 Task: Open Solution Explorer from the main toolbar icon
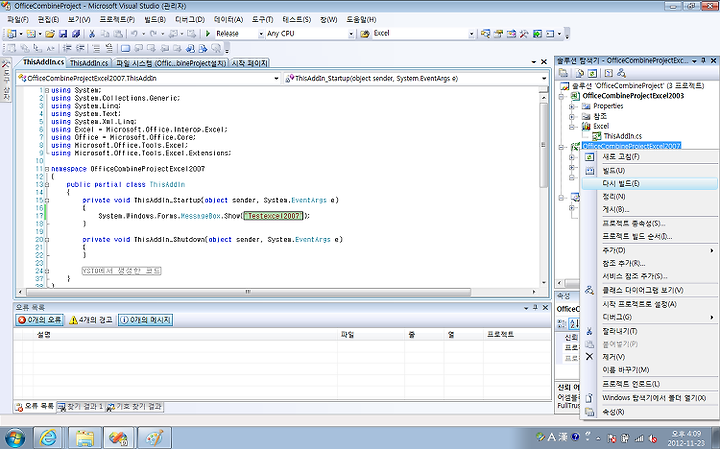485,34
